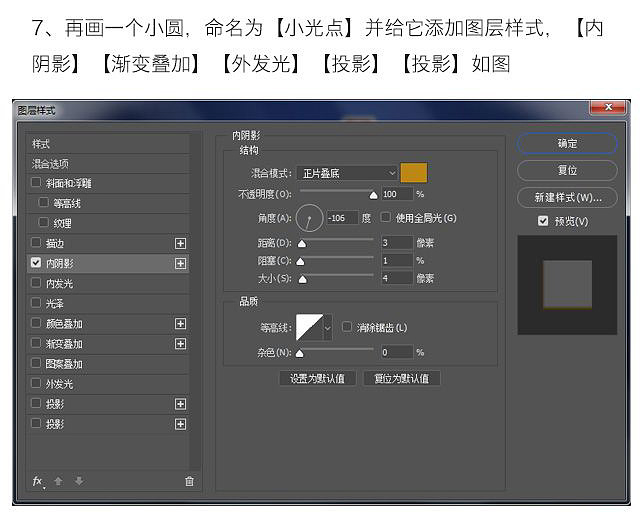640x512 pixels.
Task: Enable the 光泽 checkbox
Action: pyautogui.click(x=36, y=303)
